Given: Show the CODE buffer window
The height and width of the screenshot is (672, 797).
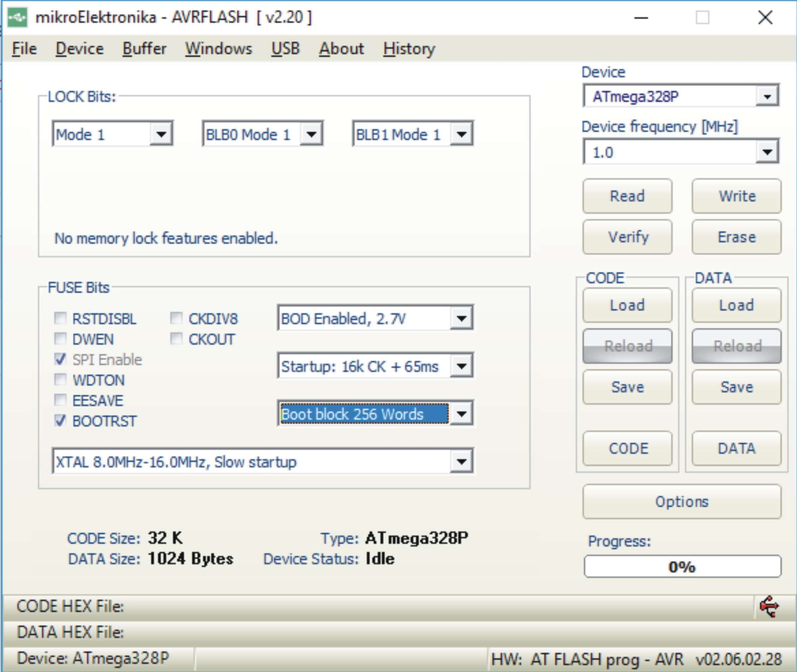Looking at the screenshot, I should [627, 448].
